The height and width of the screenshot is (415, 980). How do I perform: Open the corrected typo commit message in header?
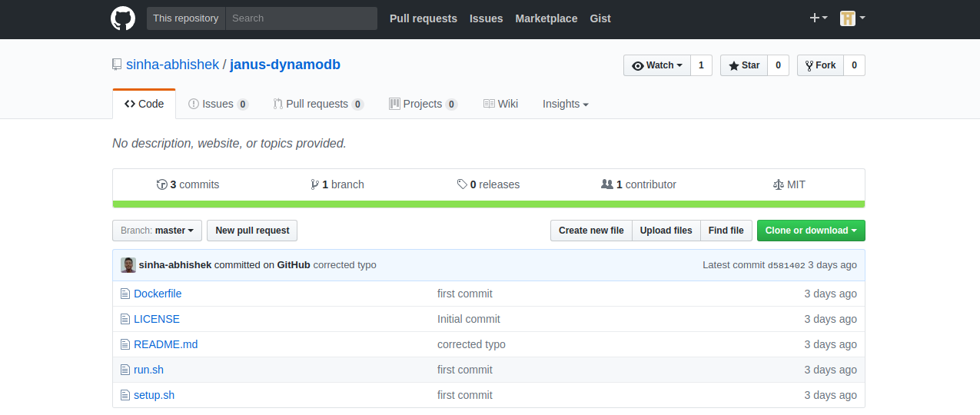[345, 265]
